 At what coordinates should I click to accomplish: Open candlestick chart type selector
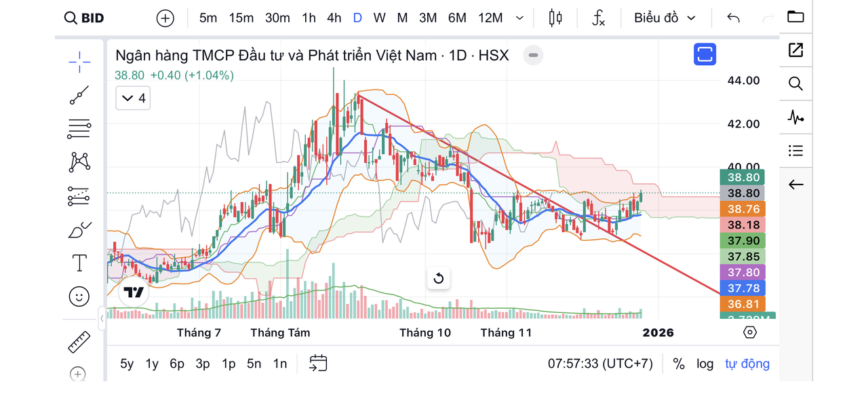click(555, 18)
